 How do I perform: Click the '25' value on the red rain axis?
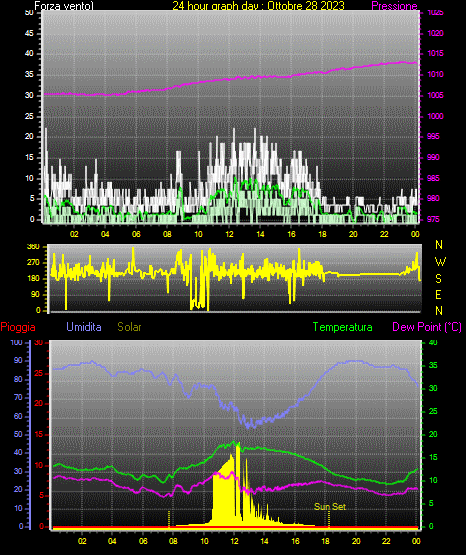(39, 373)
